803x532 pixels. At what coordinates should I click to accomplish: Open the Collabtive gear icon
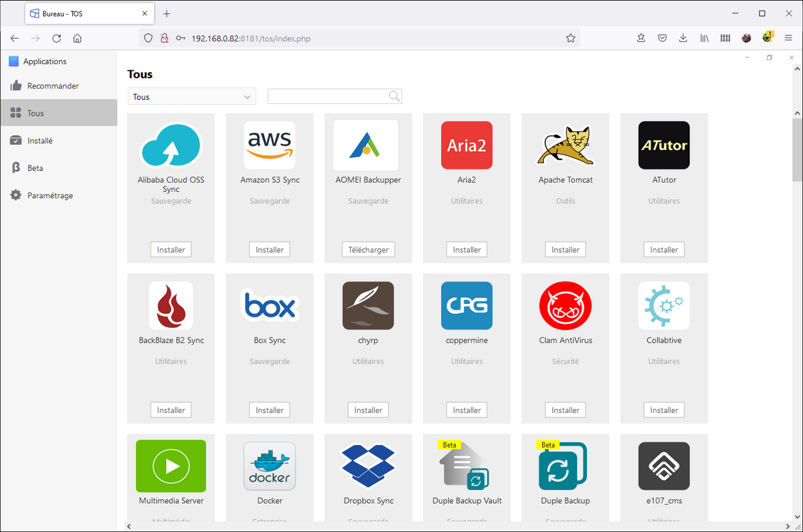(x=664, y=305)
